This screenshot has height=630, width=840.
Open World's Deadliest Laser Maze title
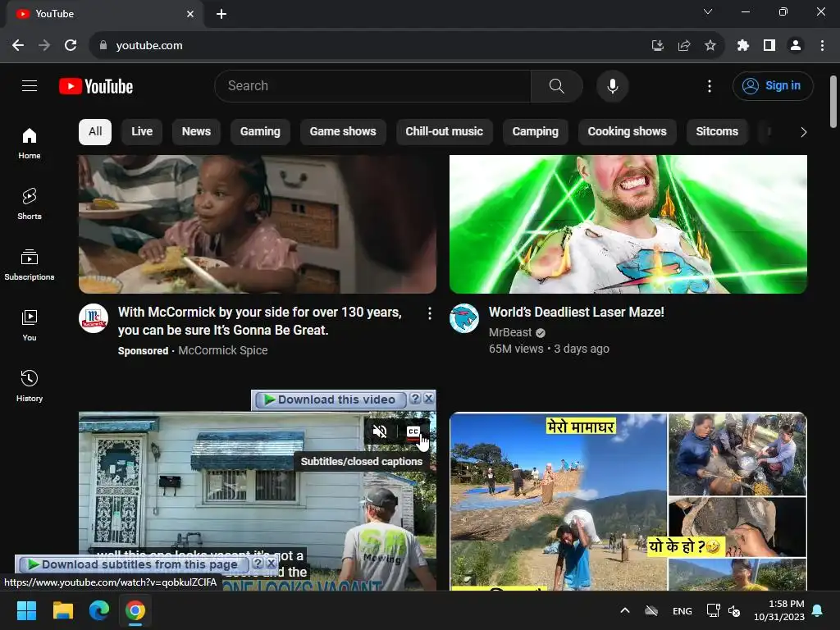[577, 313]
